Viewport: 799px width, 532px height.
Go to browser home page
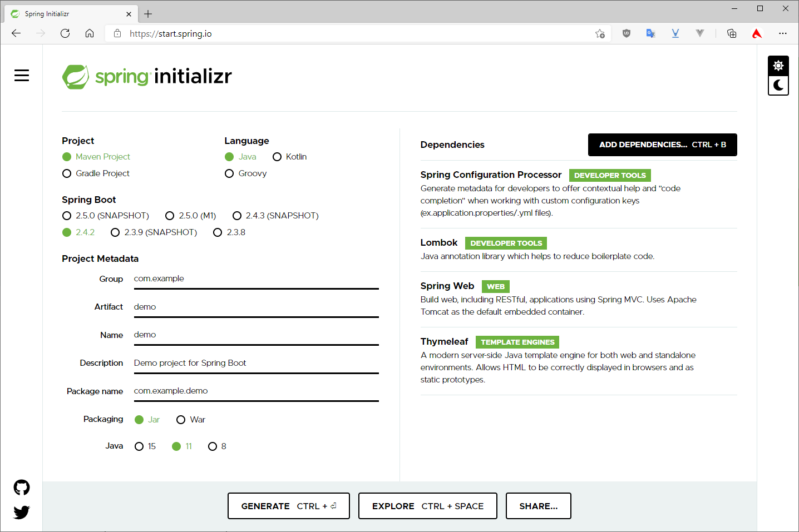(x=90, y=33)
